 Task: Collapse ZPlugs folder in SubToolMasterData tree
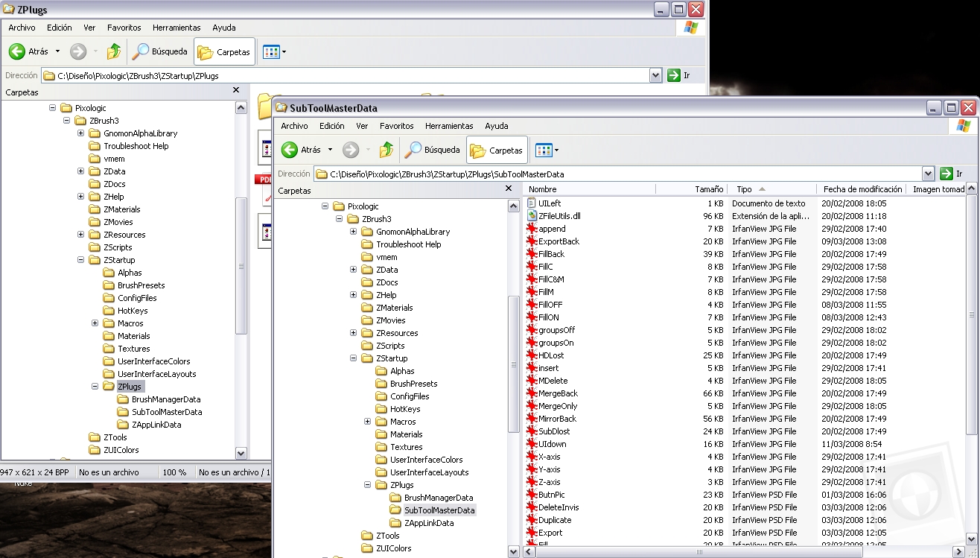tap(367, 484)
